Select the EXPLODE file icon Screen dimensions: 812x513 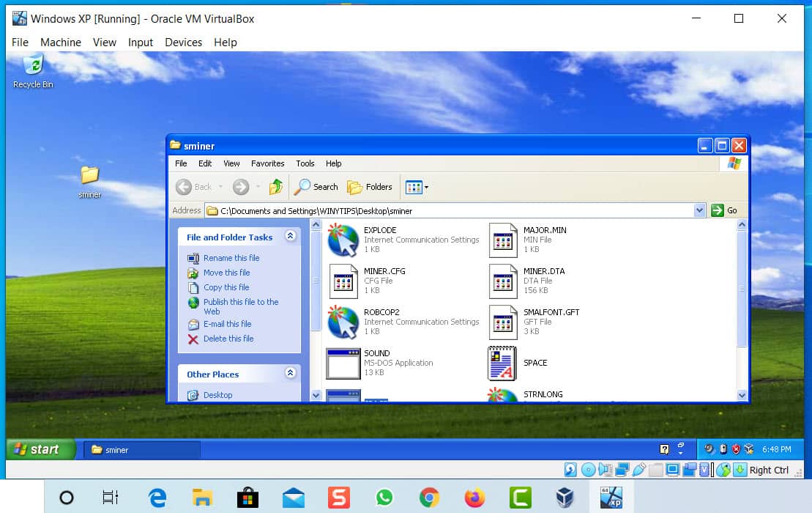tap(343, 240)
